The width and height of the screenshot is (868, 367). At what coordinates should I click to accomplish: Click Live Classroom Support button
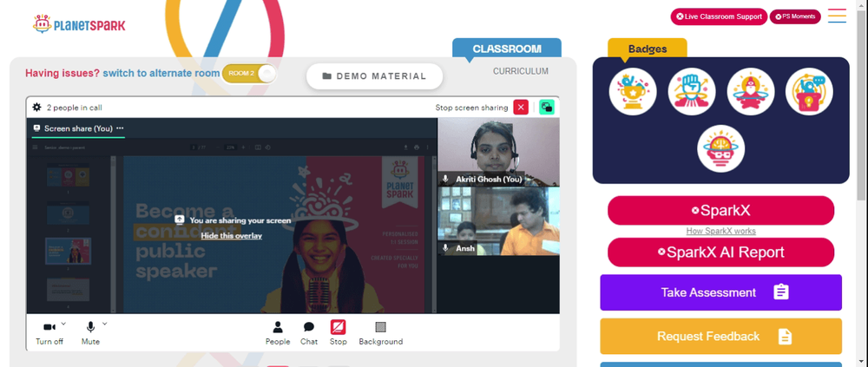[x=719, y=16]
